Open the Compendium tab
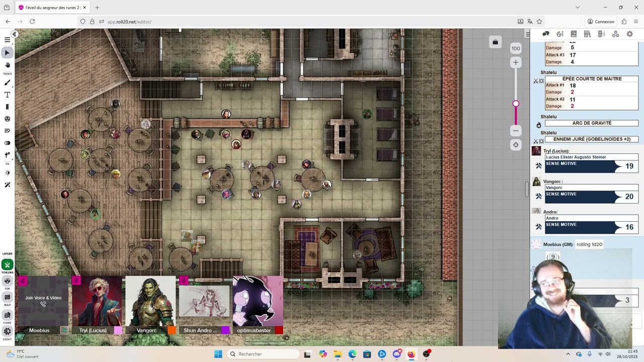644x362 pixels. click(x=587, y=34)
